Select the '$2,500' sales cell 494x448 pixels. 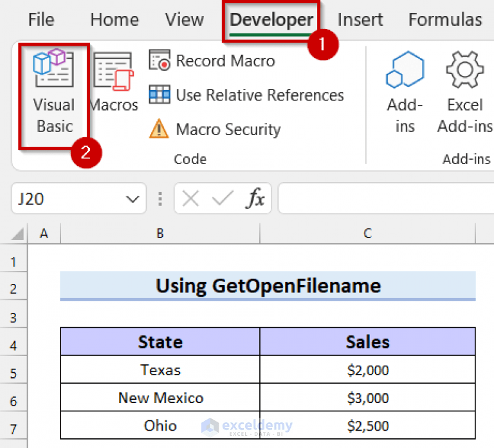[x=367, y=425]
